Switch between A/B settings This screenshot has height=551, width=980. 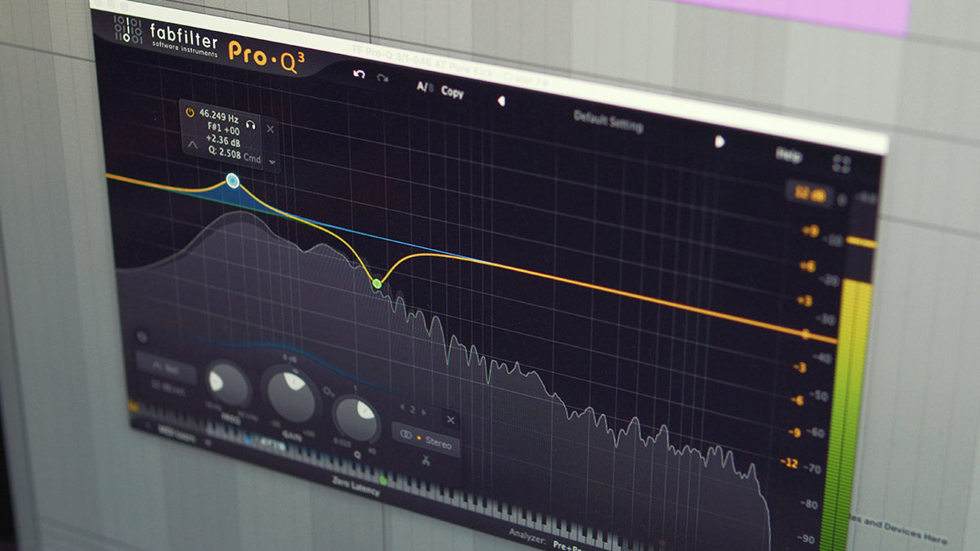[425, 86]
